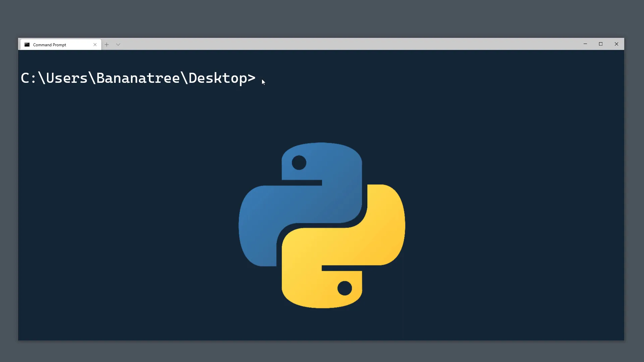Click the maximize icon in the title bar

(x=601, y=44)
